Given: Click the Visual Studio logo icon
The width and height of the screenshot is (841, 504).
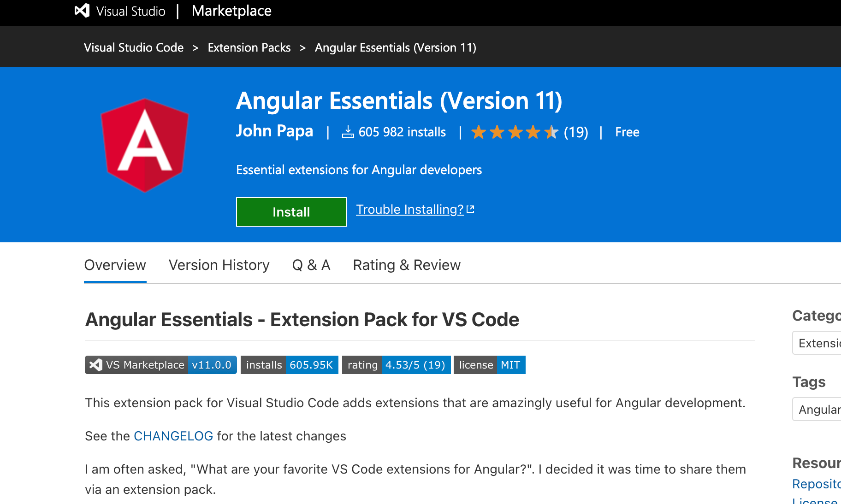Looking at the screenshot, I should point(82,11).
